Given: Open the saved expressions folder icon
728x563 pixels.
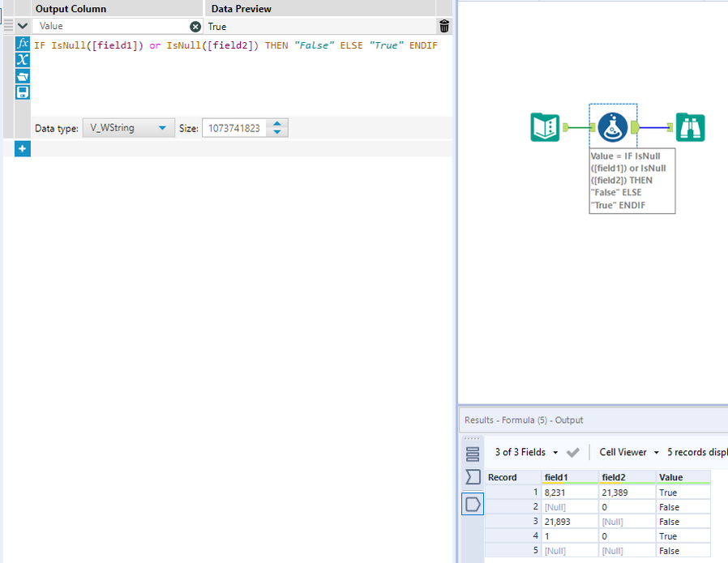Looking at the screenshot, I should tap(23, 76).
